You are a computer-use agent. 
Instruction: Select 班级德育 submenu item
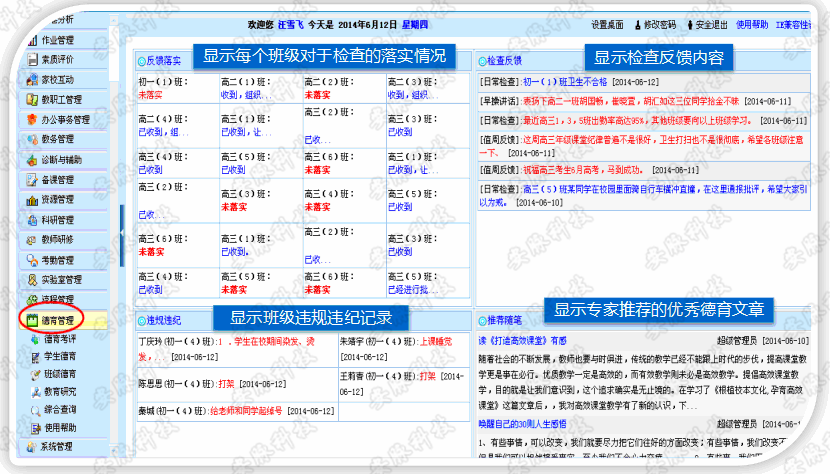click(60, 374)
